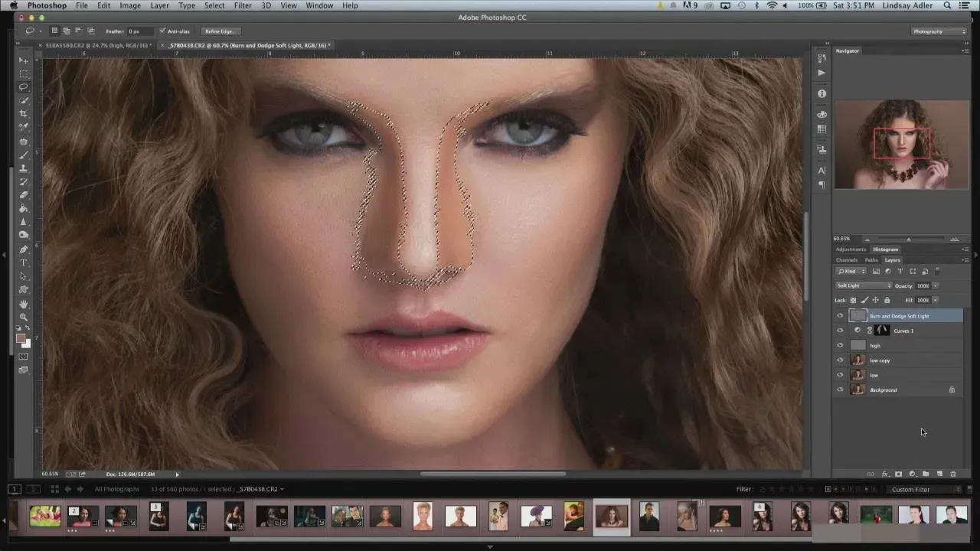Select the Crop tool

(x=24, y=114)
